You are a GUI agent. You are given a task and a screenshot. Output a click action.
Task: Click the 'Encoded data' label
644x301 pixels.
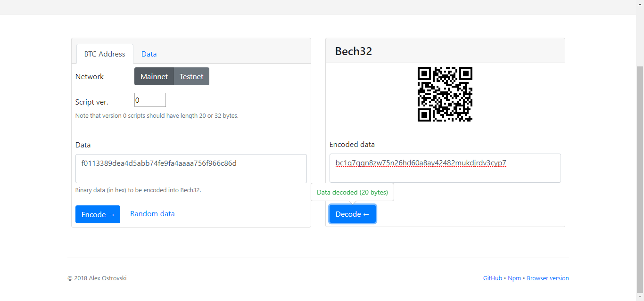point(352,144)
